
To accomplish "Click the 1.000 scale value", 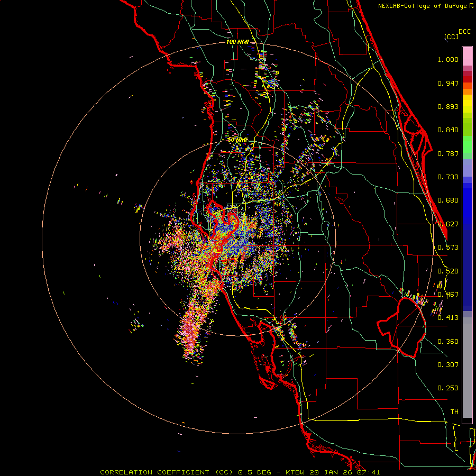I will pos(448,59).
